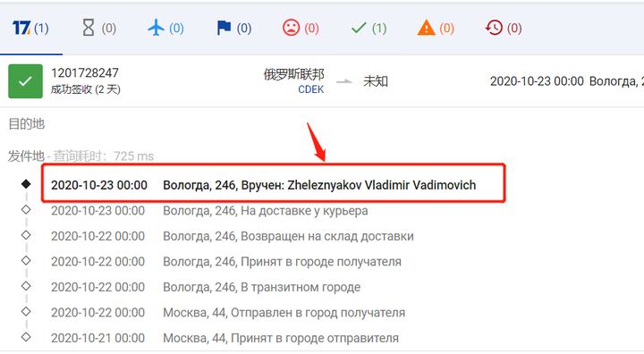Select the blue flag pick-up filter tab
Screen dimensions: 644x354
(233, 28)
